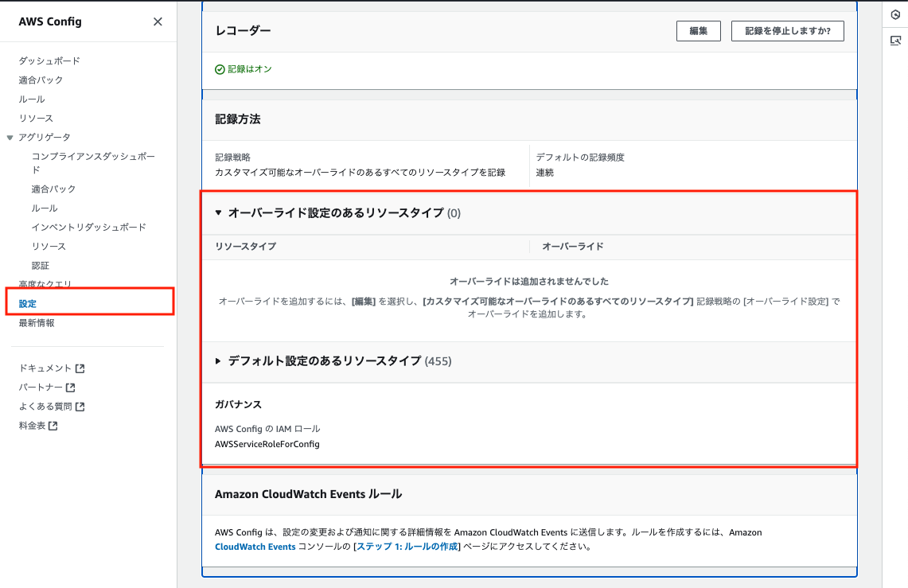The width and height of the screenshot is (908, 588).
Task: Click the green 記録はオン status icon
Action: point(220,69)
